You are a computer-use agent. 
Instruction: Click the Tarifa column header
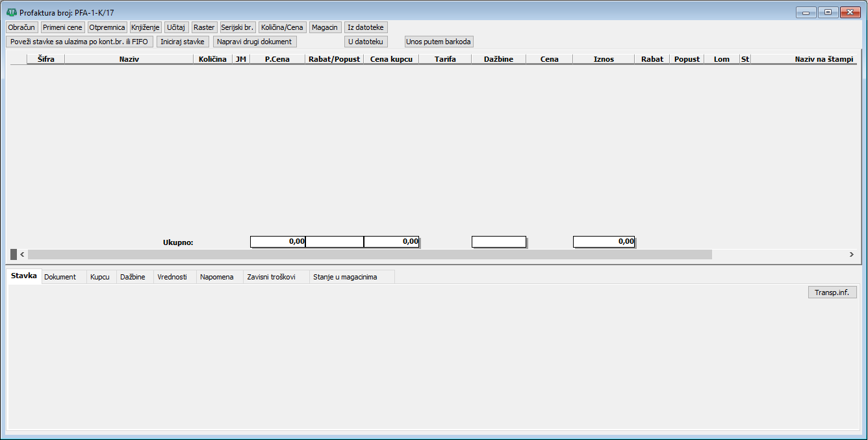pos(445,59)
